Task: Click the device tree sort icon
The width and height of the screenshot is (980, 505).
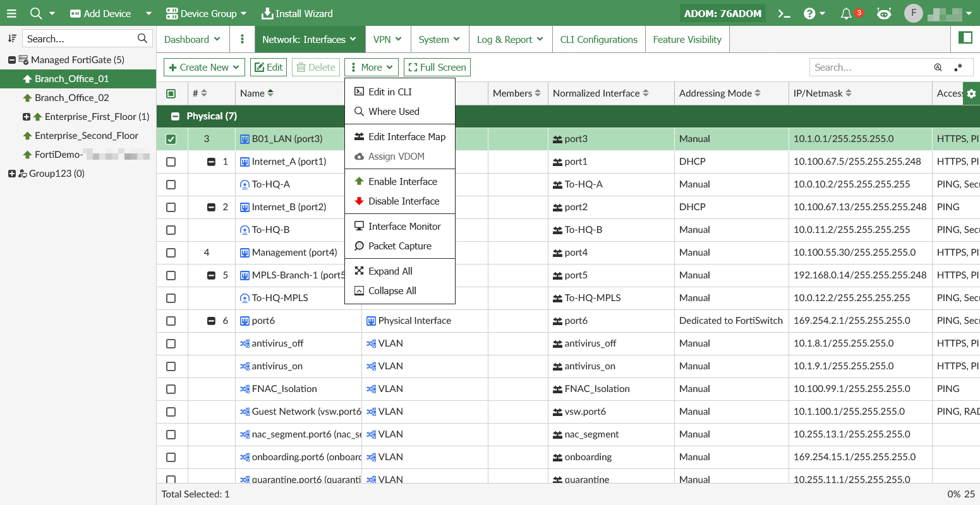Action: tap(12, 39)
